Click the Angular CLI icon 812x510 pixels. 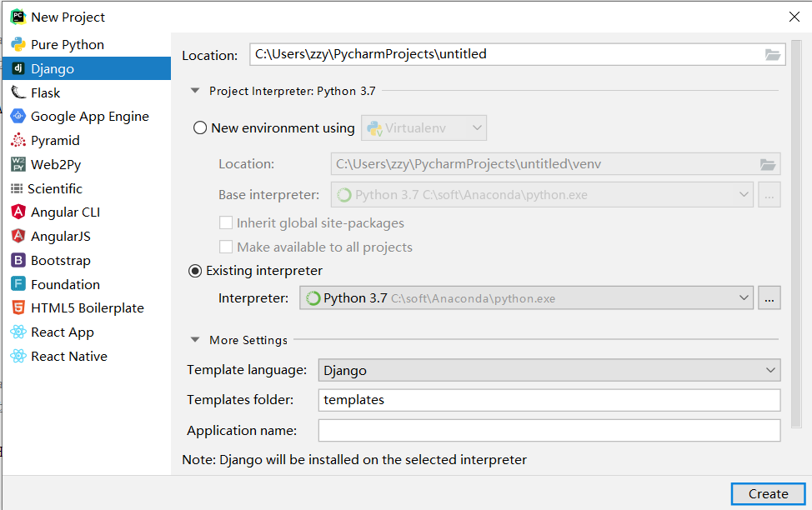coord(18,212)
